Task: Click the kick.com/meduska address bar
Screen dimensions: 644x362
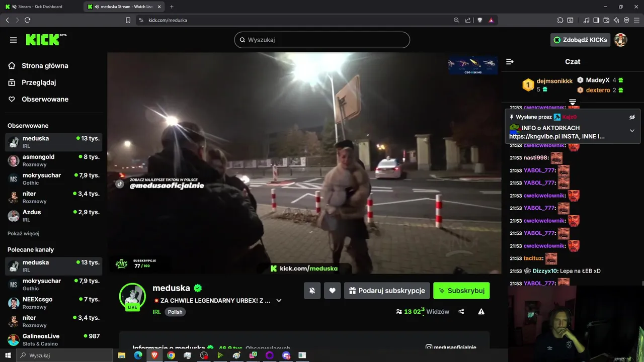Action: 168,20
